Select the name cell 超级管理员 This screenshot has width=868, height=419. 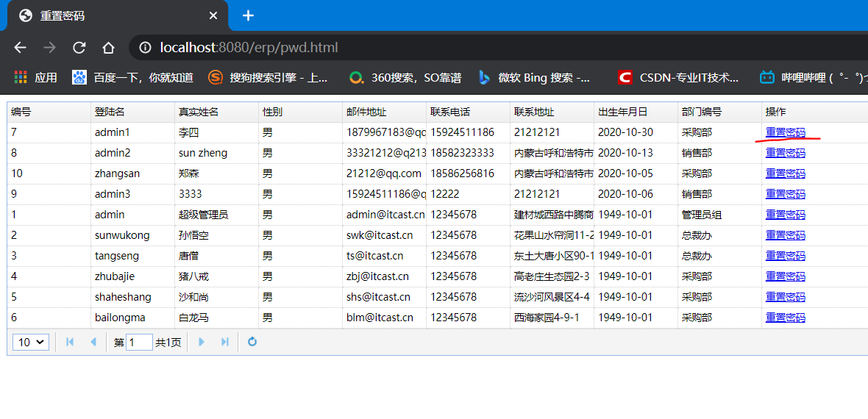click(x=216, y=215)
